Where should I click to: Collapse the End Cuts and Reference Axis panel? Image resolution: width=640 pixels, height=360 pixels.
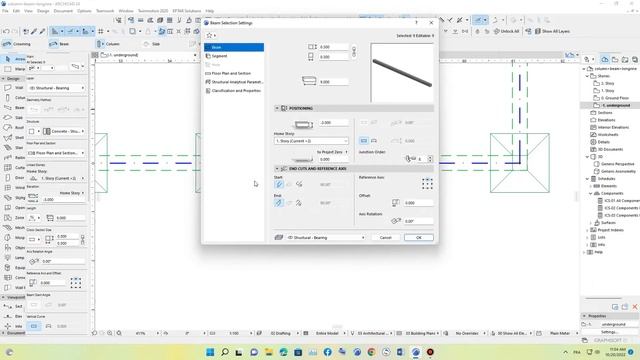pos(277,169)
